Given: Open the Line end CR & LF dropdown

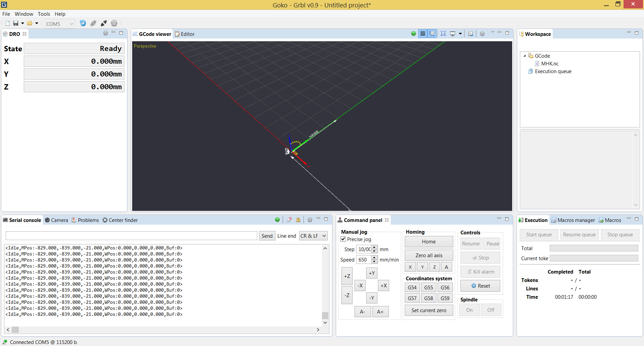Looking at the screenshot, I should point(313,236).
